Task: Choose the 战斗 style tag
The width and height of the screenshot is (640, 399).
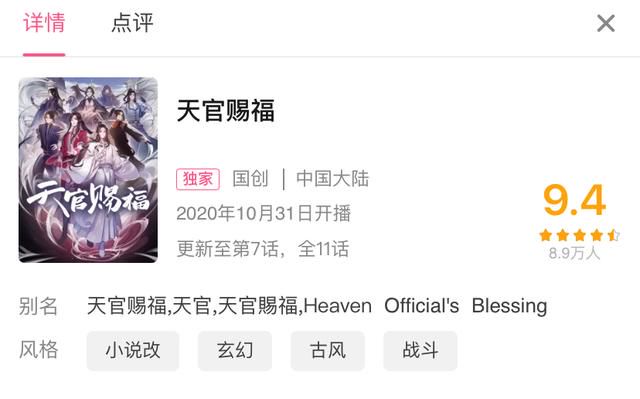Action: point(420,351)
